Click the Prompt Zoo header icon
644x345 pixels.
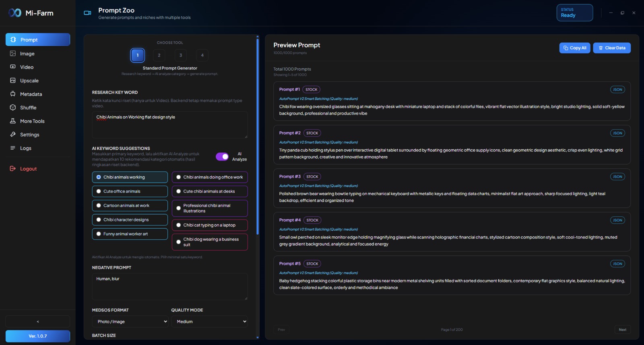click(87, 13)
